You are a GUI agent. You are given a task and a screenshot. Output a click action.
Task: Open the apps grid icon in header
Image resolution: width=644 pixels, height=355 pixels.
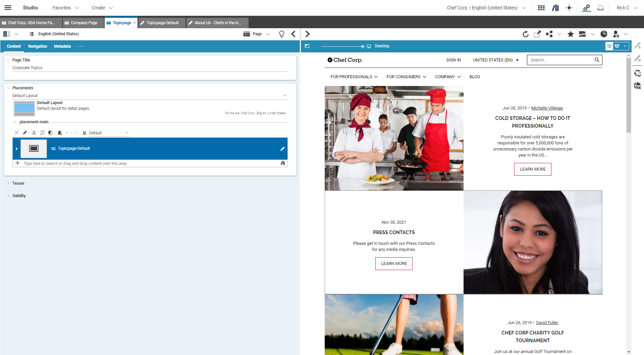click(541, 8)
